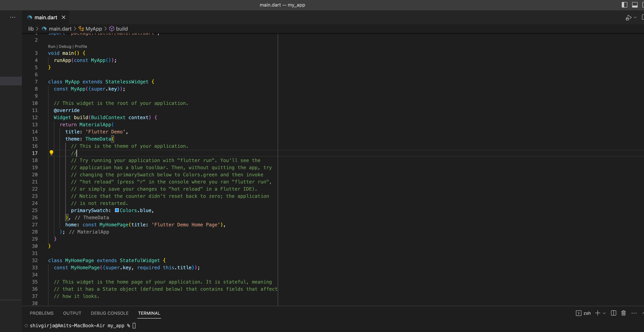Click the Debug code lens link above main

tap(65, 46)
